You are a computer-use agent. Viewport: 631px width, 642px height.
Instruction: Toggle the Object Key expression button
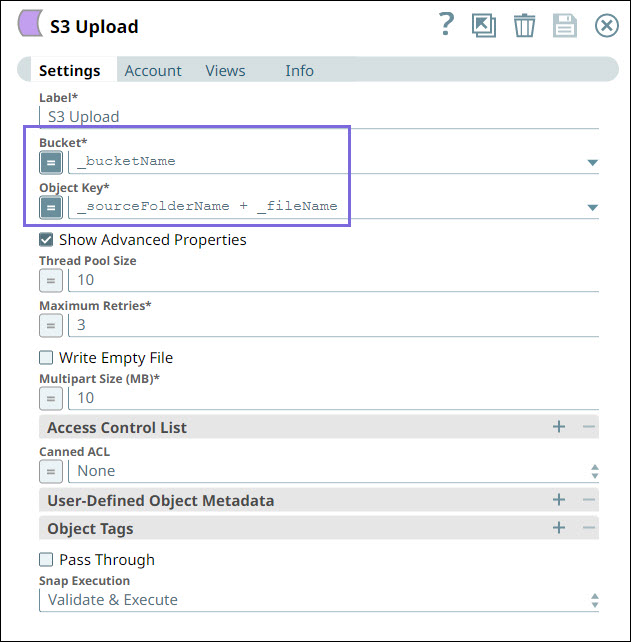point(51,206)
